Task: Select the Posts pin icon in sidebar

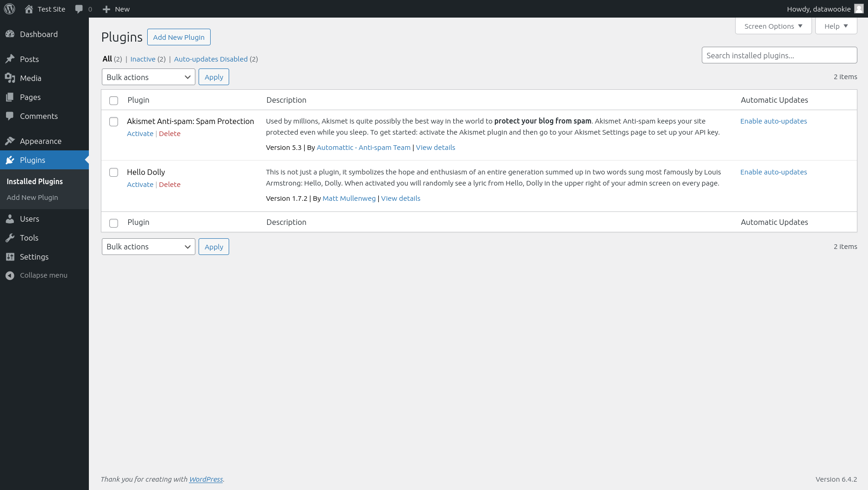Action: (11, 59)
